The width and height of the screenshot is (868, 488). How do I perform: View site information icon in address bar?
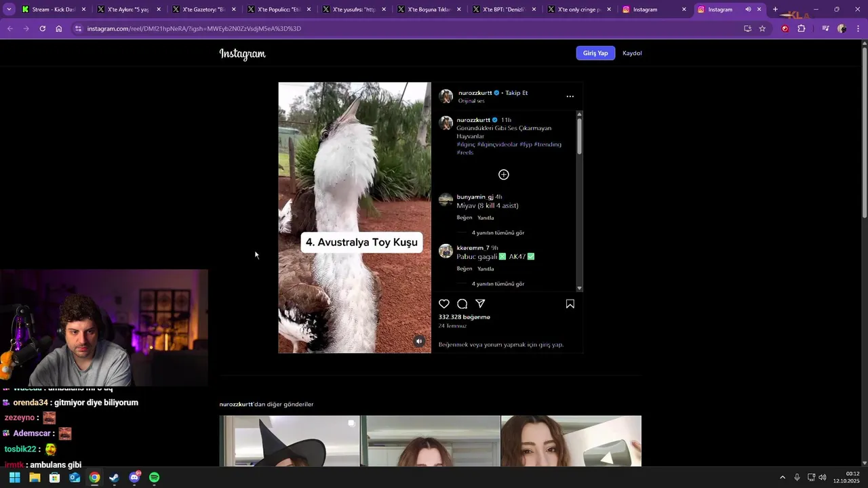pyautogui.click(x=78, y=28)
